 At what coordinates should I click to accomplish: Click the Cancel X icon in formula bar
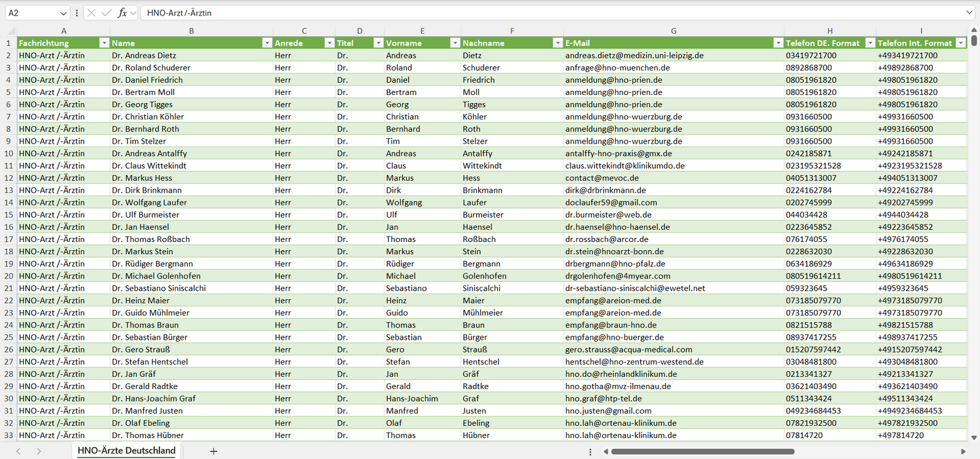(x=92, y=13)
